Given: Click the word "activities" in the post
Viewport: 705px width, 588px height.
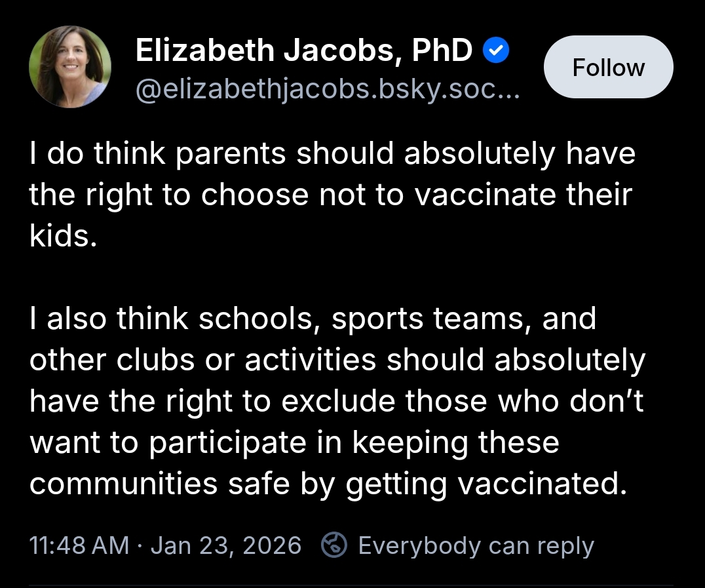Looking at the screenshot, I should pyautogui.click(x=310, y=361).
